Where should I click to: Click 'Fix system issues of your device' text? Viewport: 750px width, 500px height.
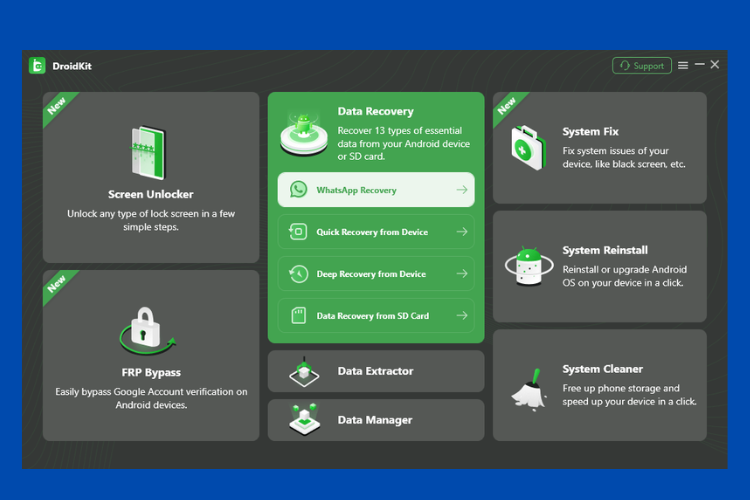click(624, 157)
